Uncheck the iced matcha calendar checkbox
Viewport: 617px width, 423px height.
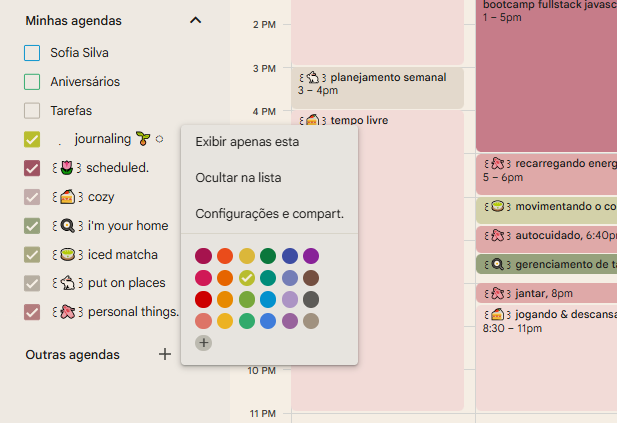(x=32, y=255)
